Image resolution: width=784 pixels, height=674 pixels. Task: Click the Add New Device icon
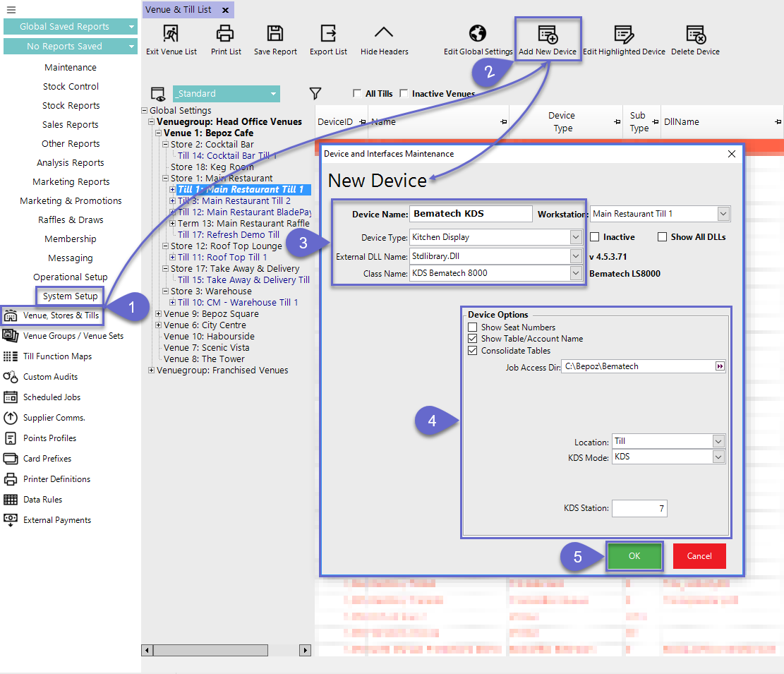[548, 34]
